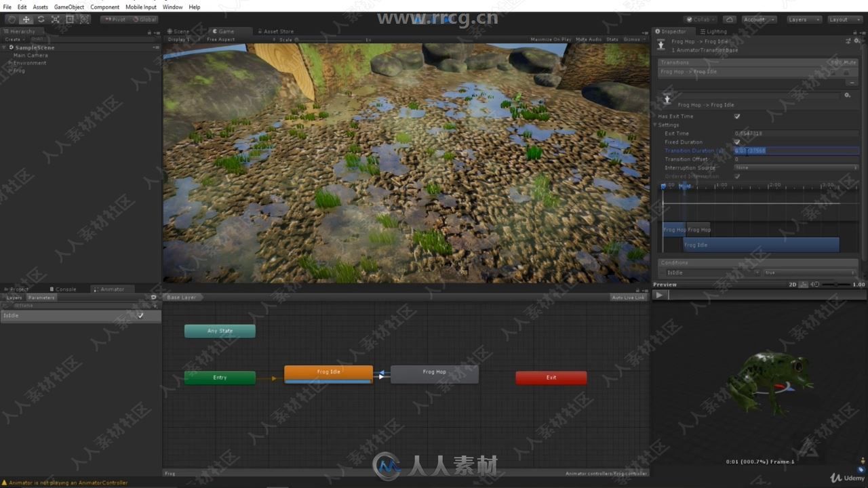The height and width of the screenshot is (488, 868).
Task: Open the File menu
Action: pyautogui.click(x=7, y=7)
